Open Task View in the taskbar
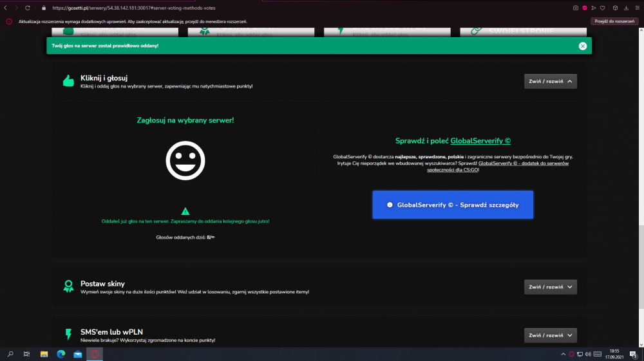Screen dimensions: 644x361 (x=26, y=354)
